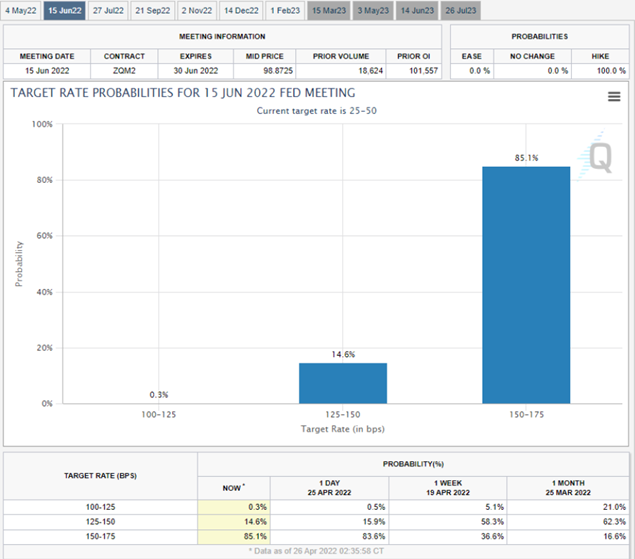This screenshot has height=559, width=635.
Task: Click the 125-150 bar at 14.6%
Action: point(342,383)
